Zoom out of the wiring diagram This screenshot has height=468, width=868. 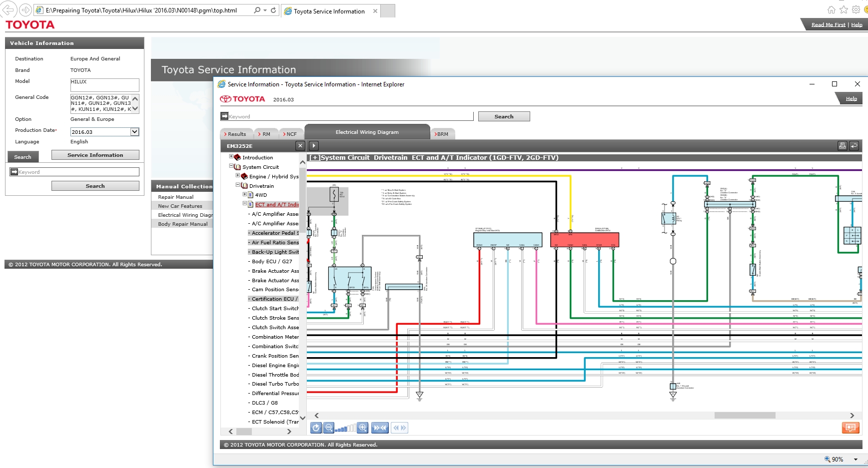coord(328,428)
